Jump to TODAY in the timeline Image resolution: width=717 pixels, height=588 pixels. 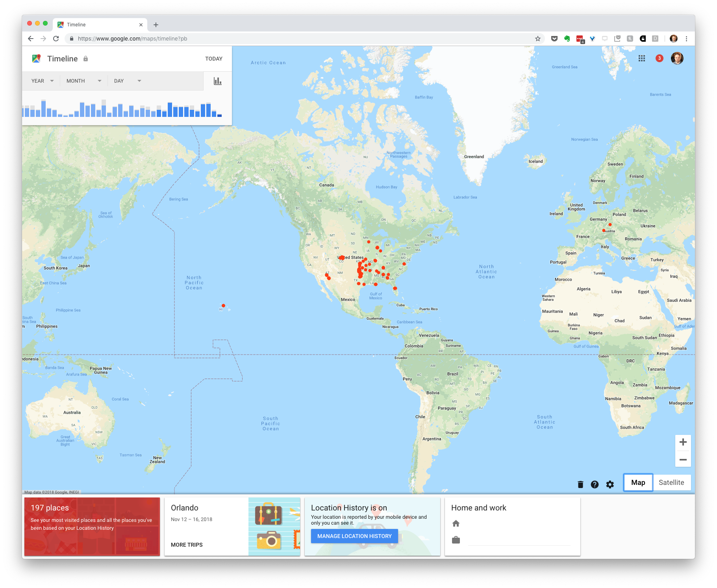(214, 59)
